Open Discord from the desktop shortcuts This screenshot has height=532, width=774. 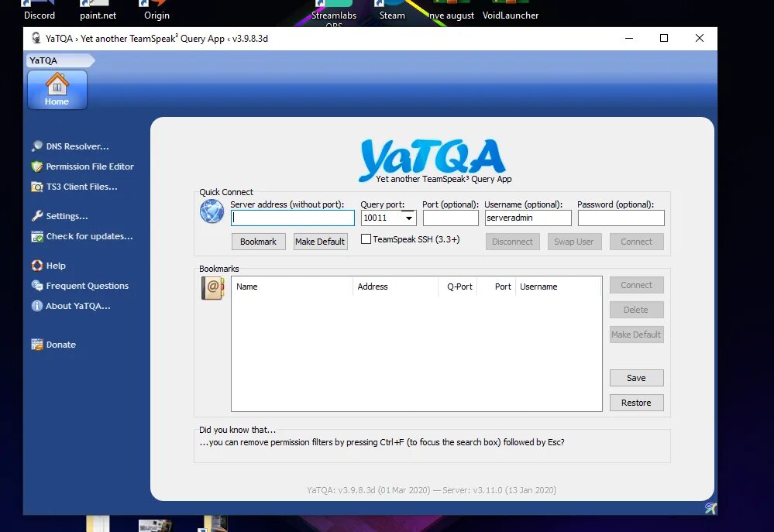tap(40, 10)
